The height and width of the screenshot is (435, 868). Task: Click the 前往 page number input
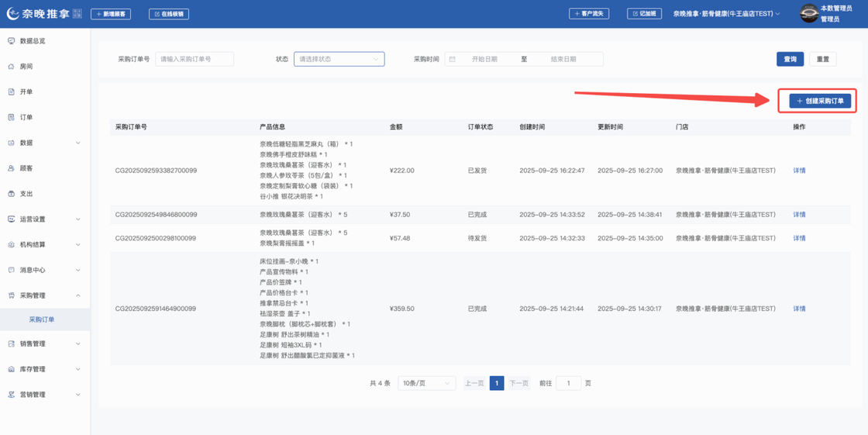pos(569,383)
